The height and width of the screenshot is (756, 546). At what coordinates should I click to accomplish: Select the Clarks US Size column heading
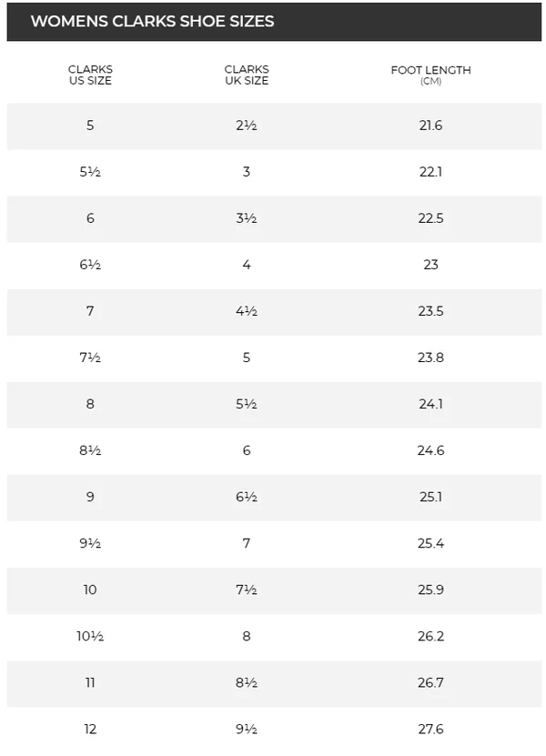tap(90, 76)
